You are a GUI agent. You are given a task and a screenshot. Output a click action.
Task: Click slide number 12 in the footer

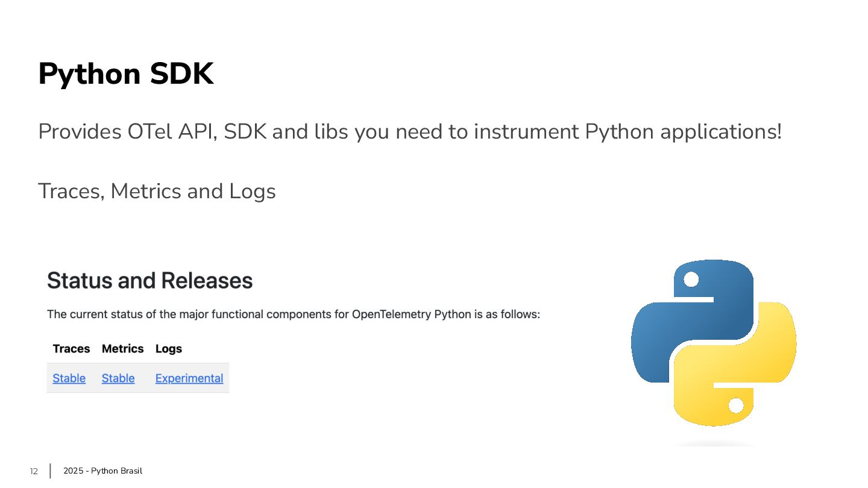click(34, 472)
